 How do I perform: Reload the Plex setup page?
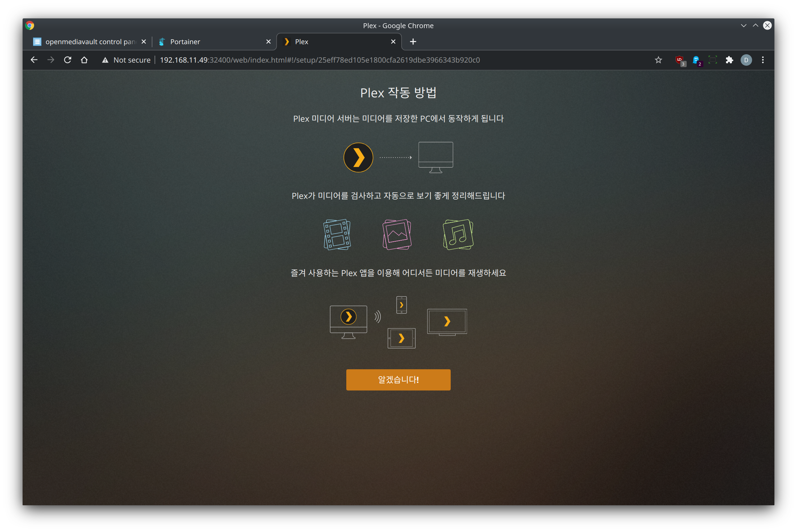pyautogui.click(x=68, y=60)
